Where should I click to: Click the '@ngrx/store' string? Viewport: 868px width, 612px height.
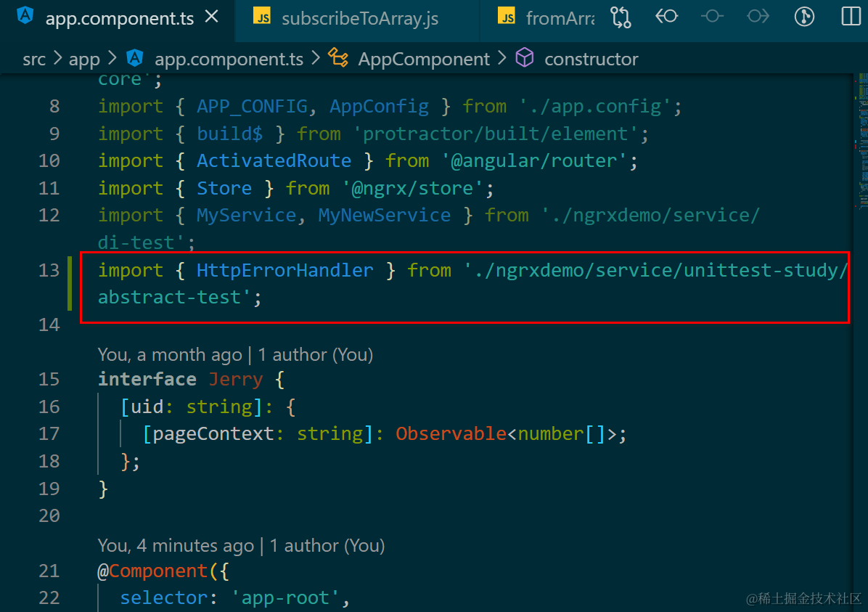coord(412,188)
